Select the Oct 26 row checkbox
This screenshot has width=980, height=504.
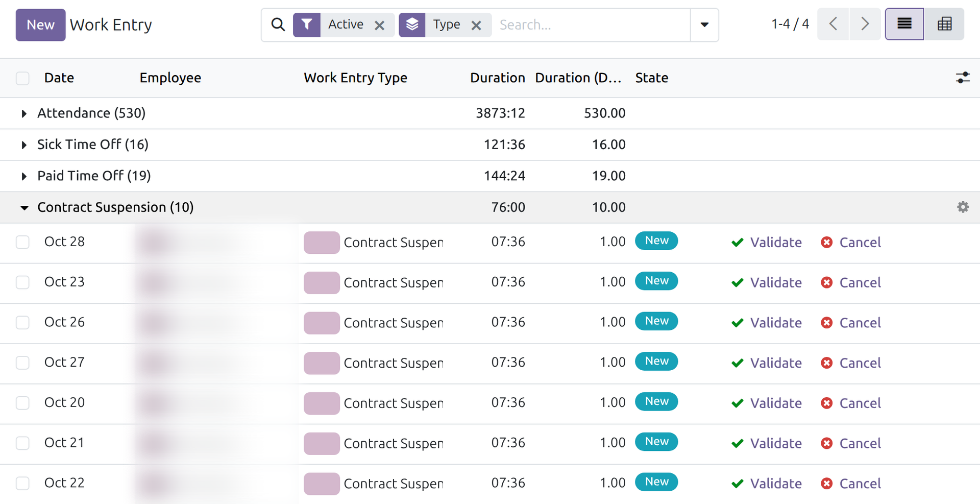(x=22, y=323)
